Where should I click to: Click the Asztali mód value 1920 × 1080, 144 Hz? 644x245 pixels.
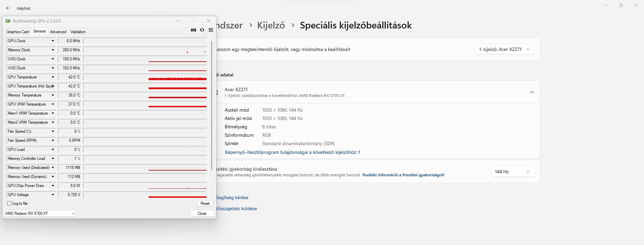point(282,110)
